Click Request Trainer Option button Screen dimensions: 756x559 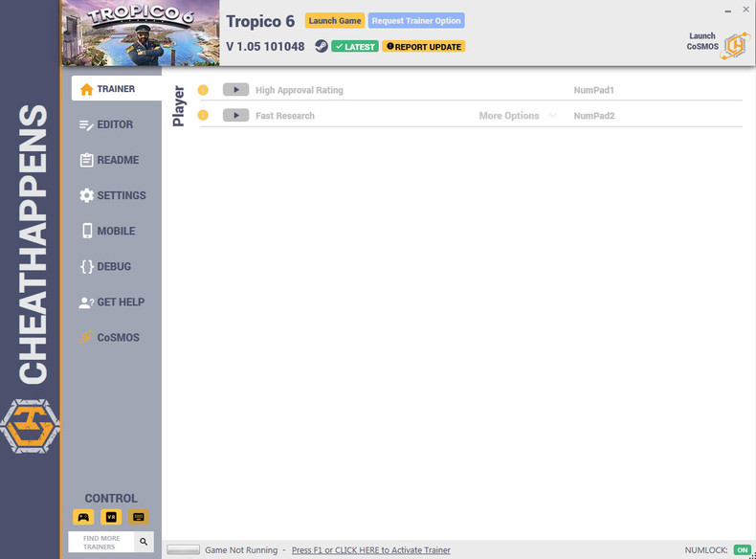pyautogui.click(x=416, y=21)
